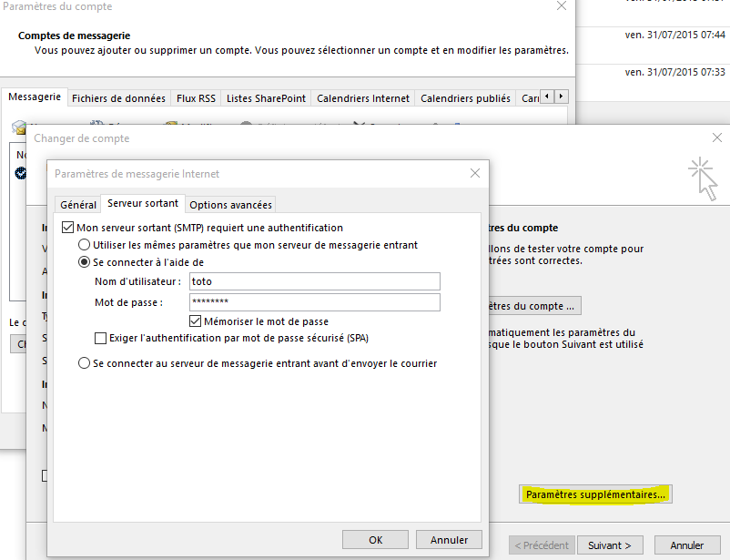Open the Messagerie tab in account settings
The image size is (730, 560).
35,97
